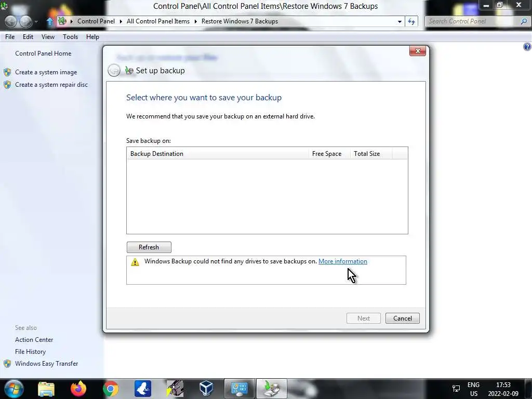Image resolution: width=532 pixels, height=399 pixels.
Task: Open the File menu
Action: pyautogui.click(x=10, y=37)
